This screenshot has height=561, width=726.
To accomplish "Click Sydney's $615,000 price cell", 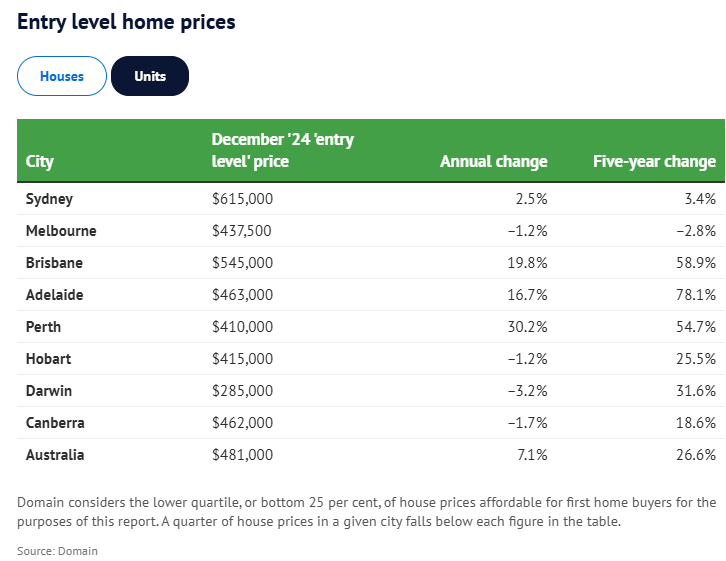I will click(242, 199).
